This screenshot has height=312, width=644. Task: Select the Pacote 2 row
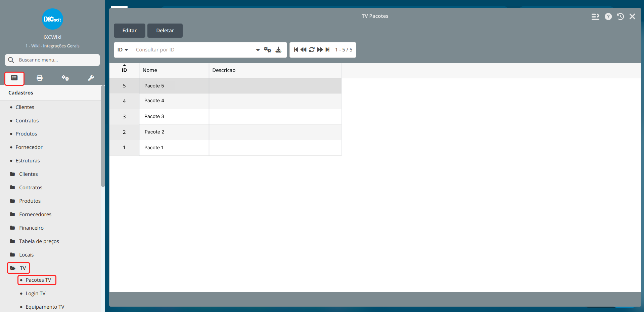click(x=225, y=132)
